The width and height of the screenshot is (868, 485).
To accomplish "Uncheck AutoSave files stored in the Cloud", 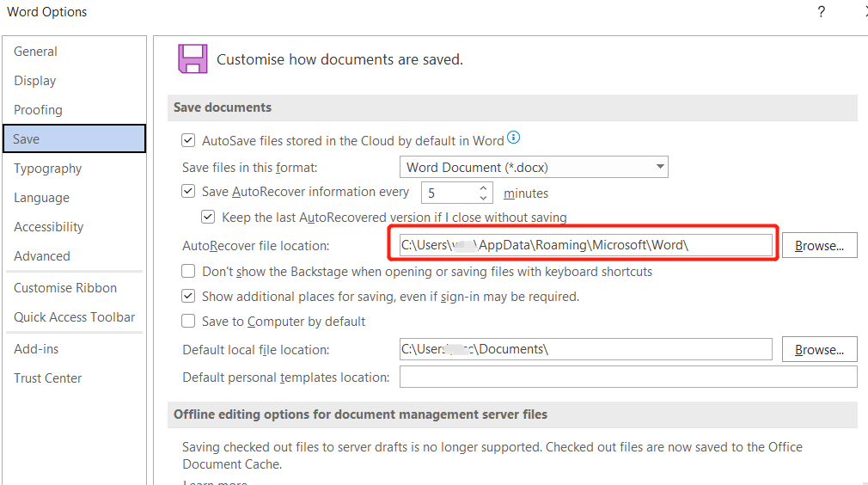I will (x=188, y=140).
